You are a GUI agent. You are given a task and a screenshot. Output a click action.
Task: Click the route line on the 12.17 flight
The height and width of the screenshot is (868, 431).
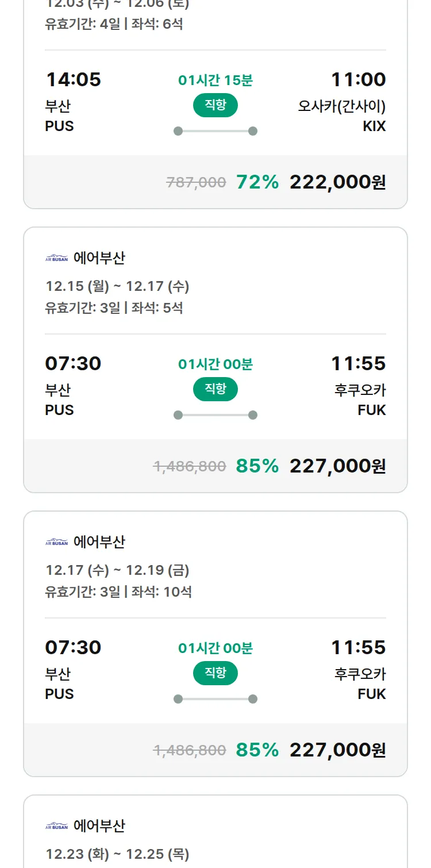pos(215,699)
